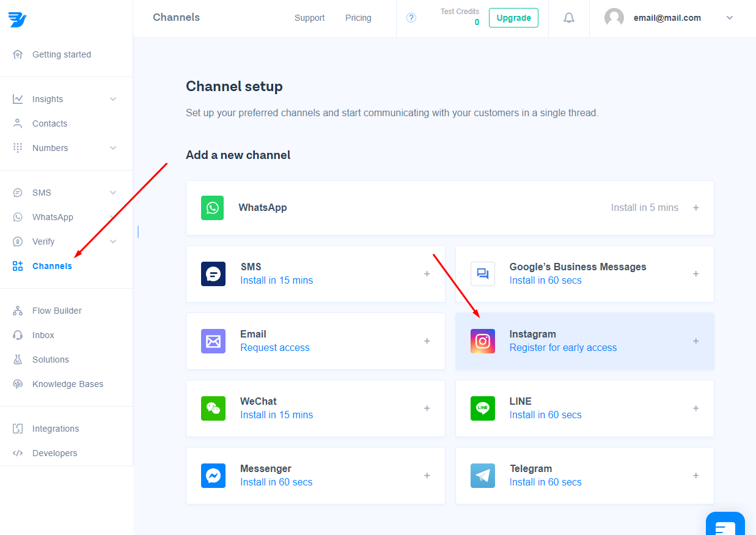The image size is (756, 535).
Task: Expand the SMS submenu chevron
Action: 113,193
